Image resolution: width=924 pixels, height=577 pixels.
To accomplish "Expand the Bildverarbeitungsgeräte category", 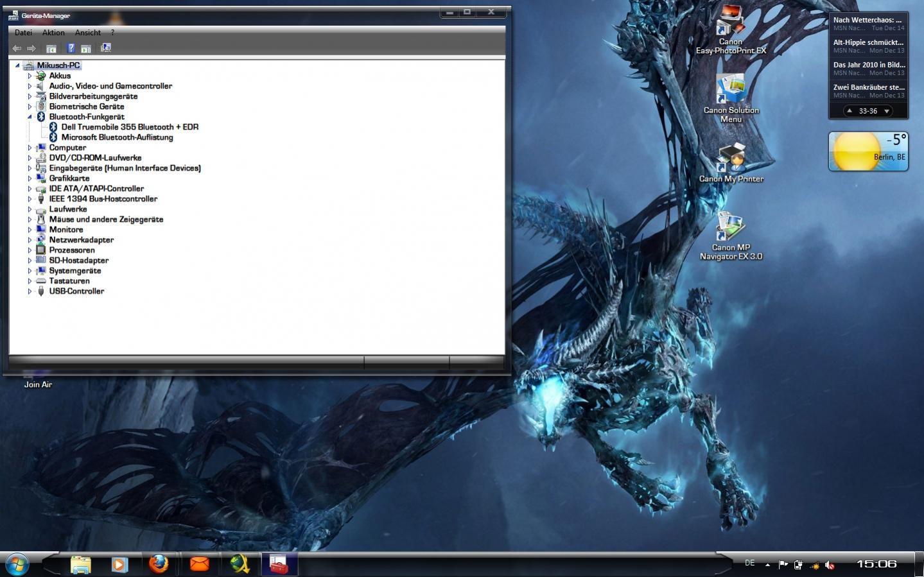I will point(30,96).
